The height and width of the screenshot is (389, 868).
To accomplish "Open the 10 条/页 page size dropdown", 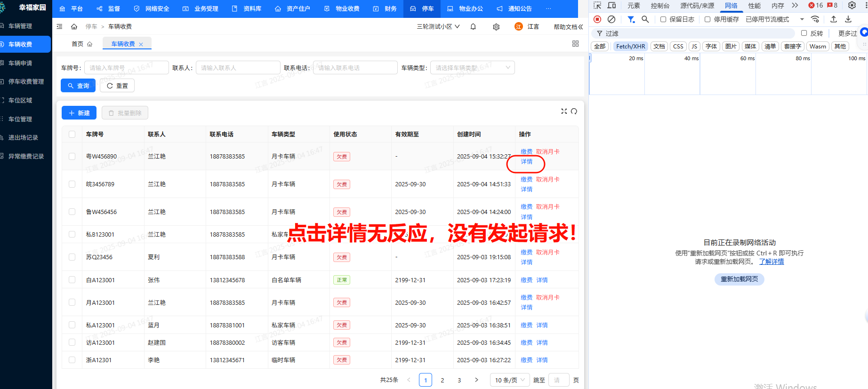I will coord(510,380).
